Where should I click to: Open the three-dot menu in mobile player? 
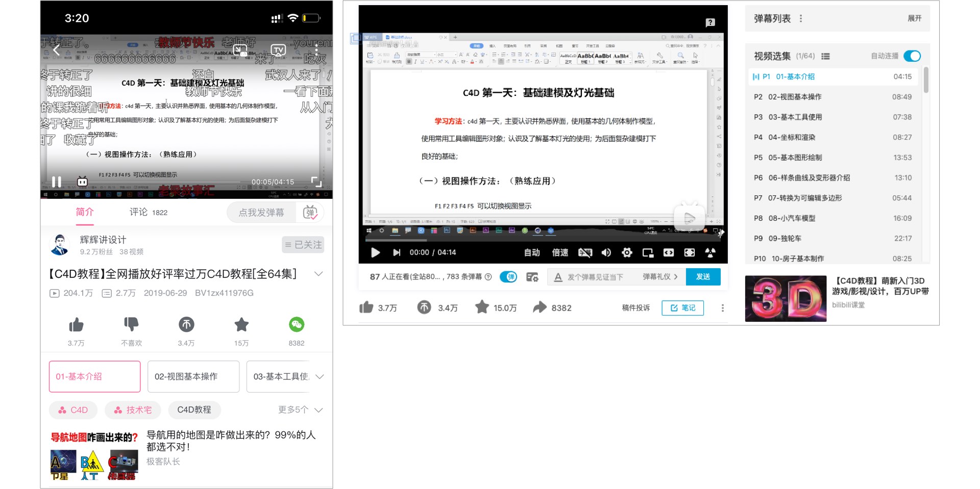(316, 49)
